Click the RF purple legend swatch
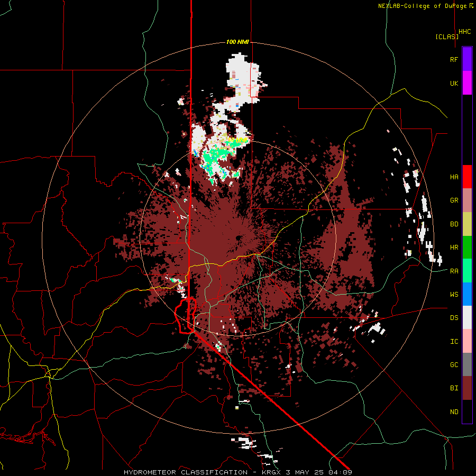Screen dimensions: 476x476 [x=467, y=59]
